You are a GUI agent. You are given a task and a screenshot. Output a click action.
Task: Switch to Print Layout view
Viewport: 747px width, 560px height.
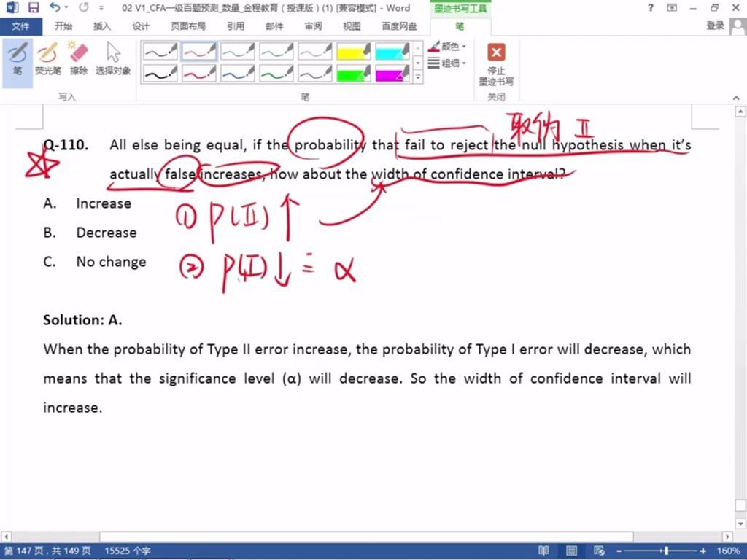point(571,551)
